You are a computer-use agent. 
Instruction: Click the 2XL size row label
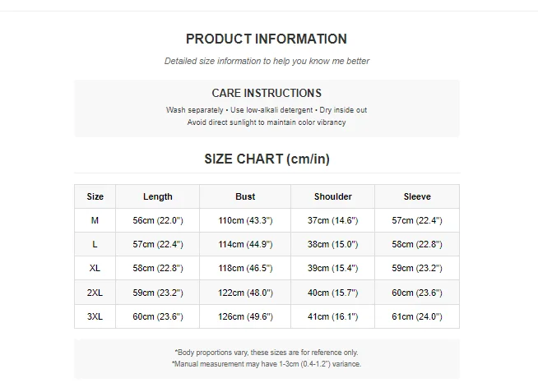(x=95, y=292)
